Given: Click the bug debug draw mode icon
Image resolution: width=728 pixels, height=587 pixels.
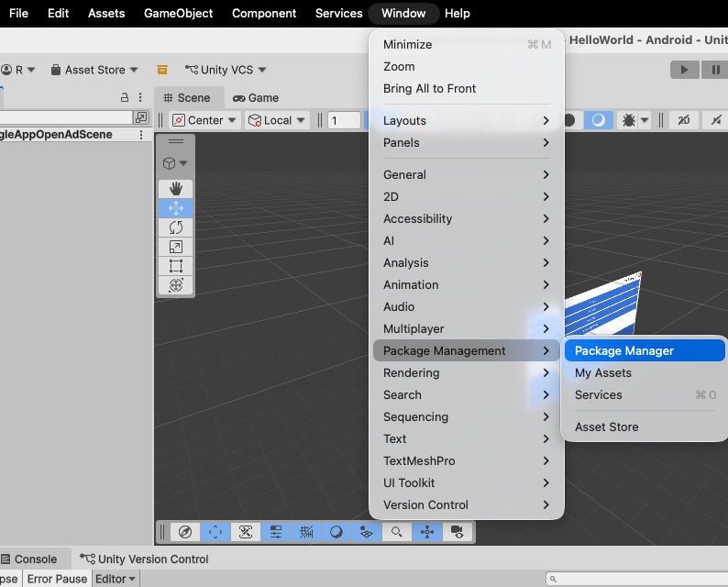Looking at the screenshot, I should pyautogui.click(x=628, y=120).
